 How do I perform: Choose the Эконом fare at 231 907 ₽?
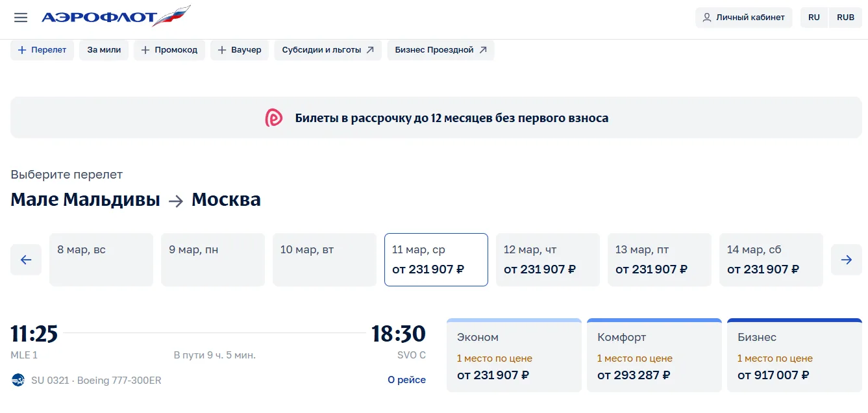(514, 356)
